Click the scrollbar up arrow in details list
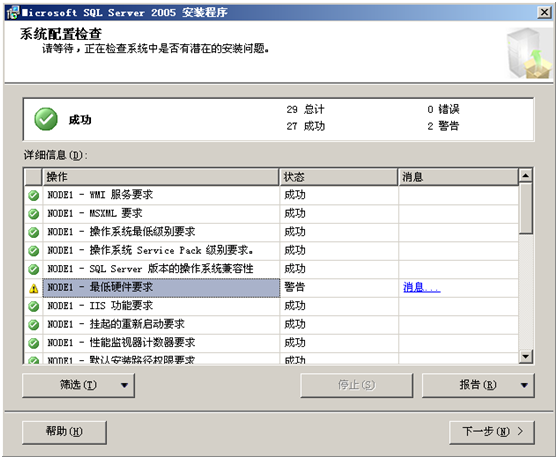 (526, 176)
